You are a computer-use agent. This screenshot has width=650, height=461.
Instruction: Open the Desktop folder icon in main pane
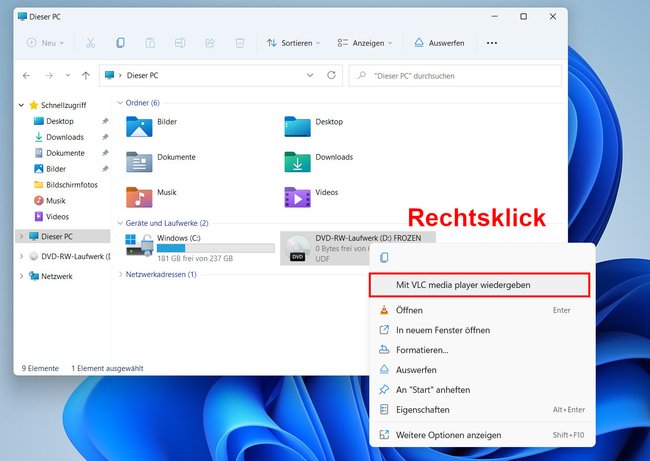(297, 126)
